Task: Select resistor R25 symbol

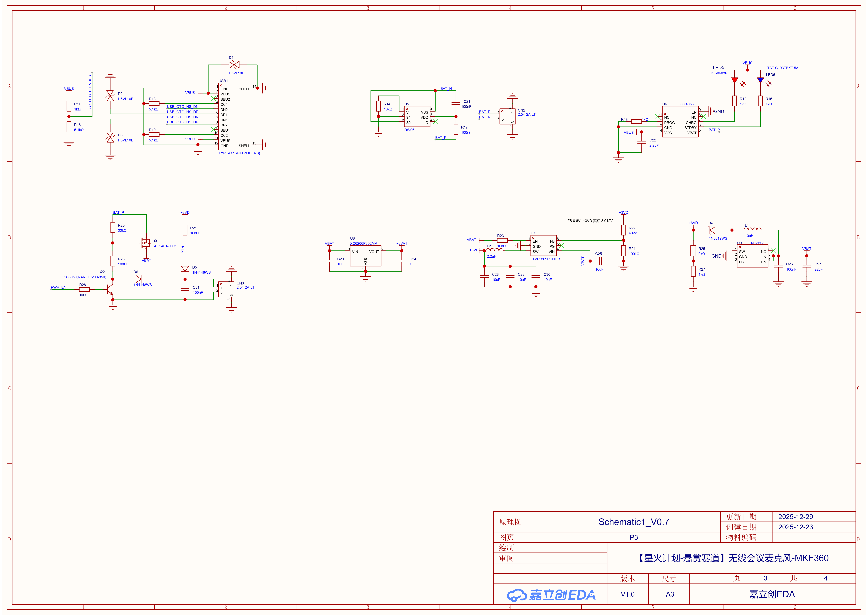Action: tap(693, 251)
